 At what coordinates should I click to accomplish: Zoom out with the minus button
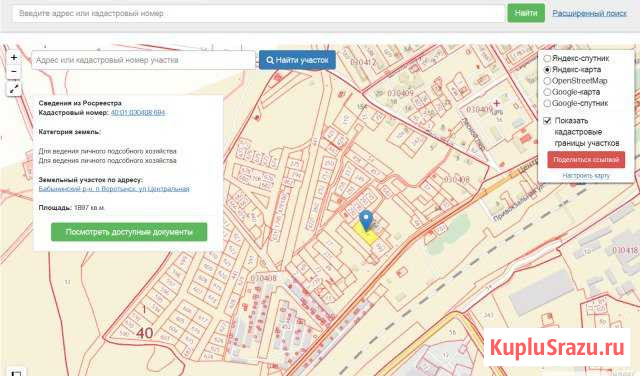[x=14, y=72]
